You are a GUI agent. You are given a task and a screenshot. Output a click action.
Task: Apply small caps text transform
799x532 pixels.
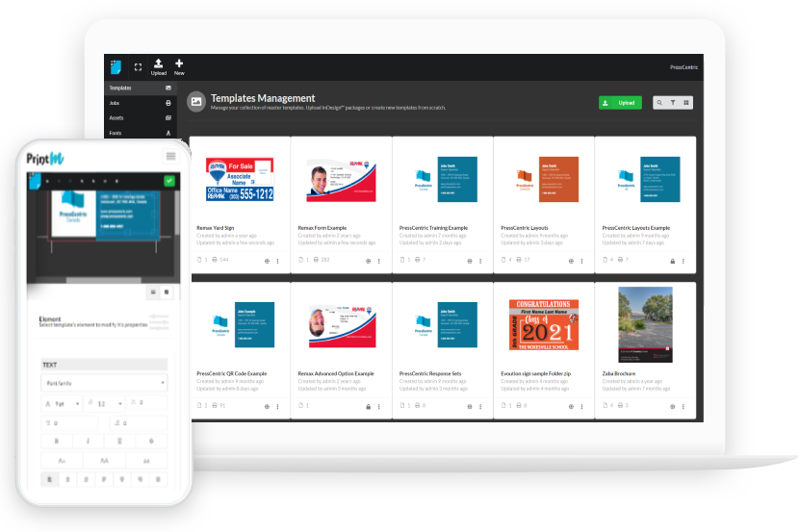click(62, 461)
